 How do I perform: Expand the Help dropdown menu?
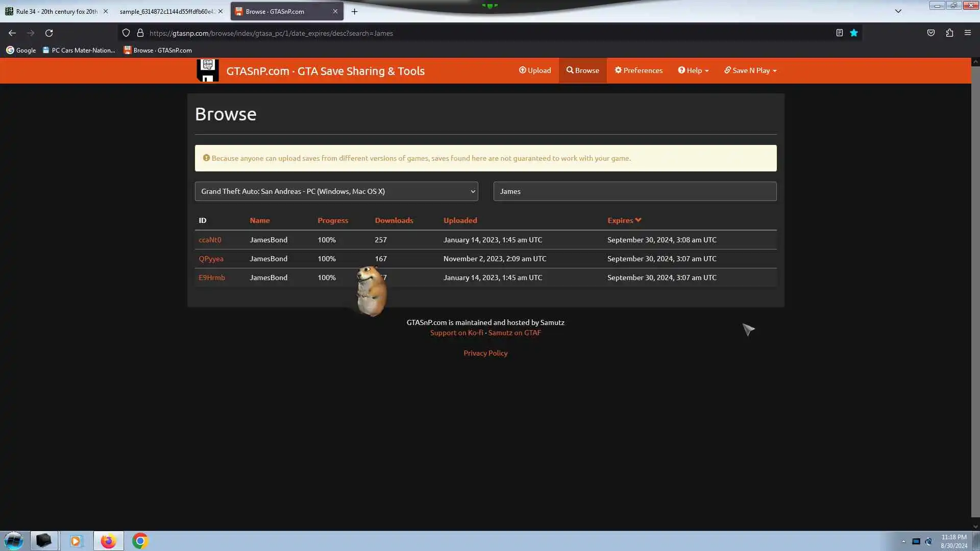click(x=693, y=70)
